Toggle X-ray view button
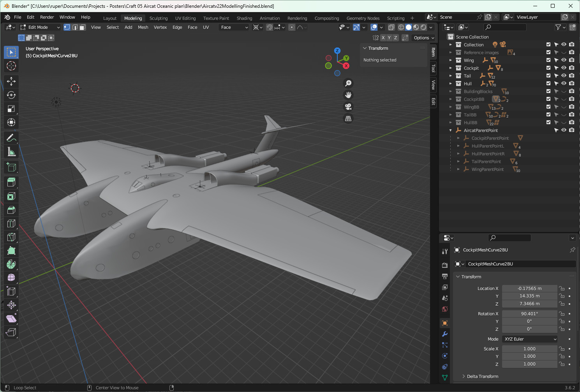This screenshot has width=580, height=392. pos(391,27)
